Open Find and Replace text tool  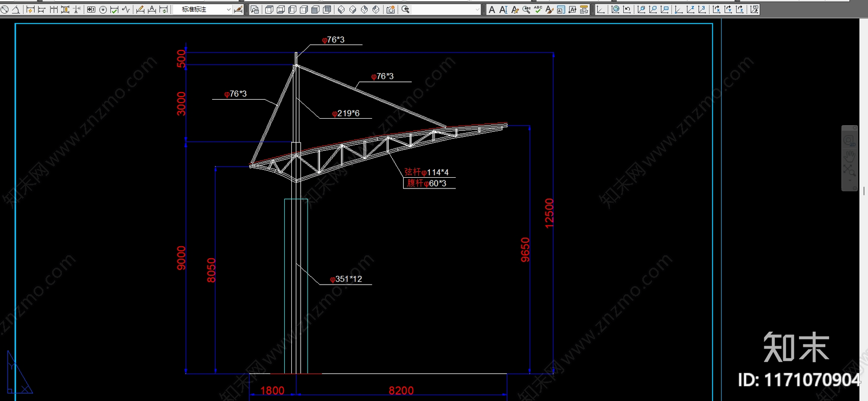(526, 9)
